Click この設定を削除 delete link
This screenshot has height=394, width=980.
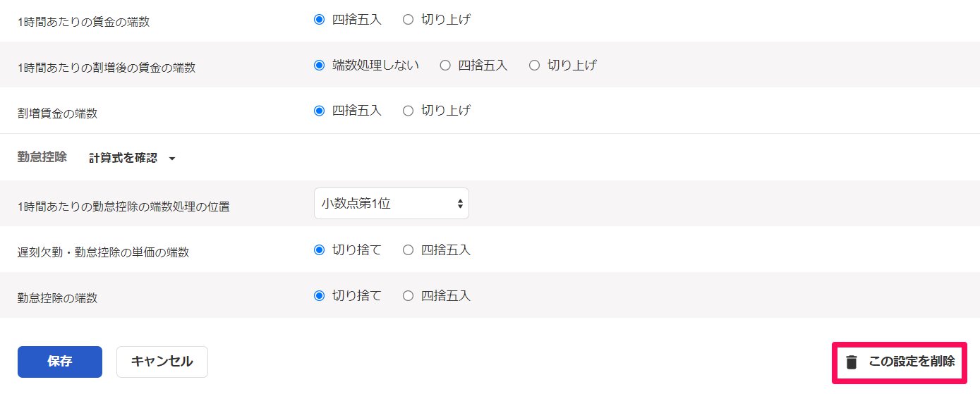[912, 362]
